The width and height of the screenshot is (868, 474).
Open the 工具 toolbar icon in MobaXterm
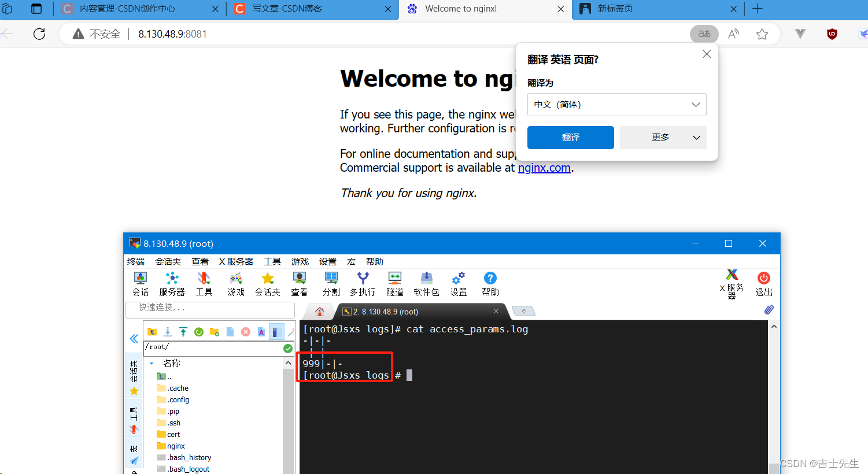point(204,284)
